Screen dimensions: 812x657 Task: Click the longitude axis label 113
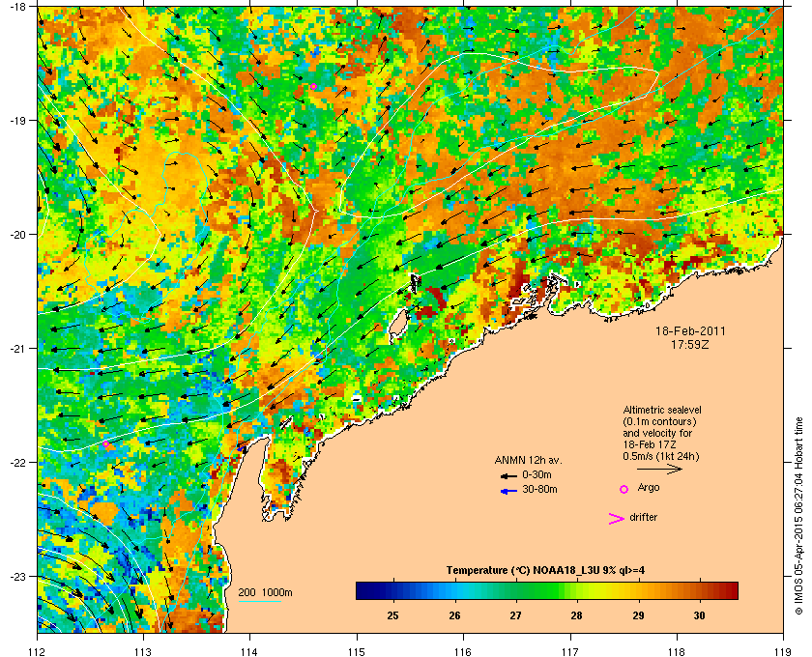click(x=143, y=652)
